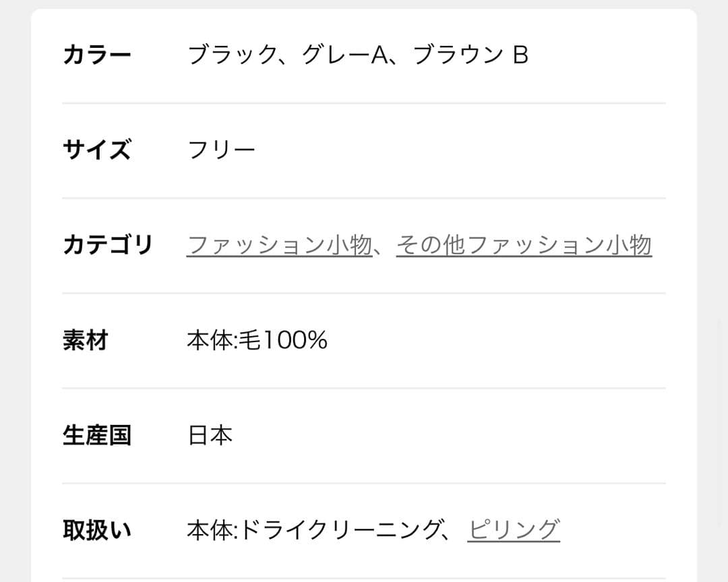Click the 取扱い row label

[x=96, y=530]
